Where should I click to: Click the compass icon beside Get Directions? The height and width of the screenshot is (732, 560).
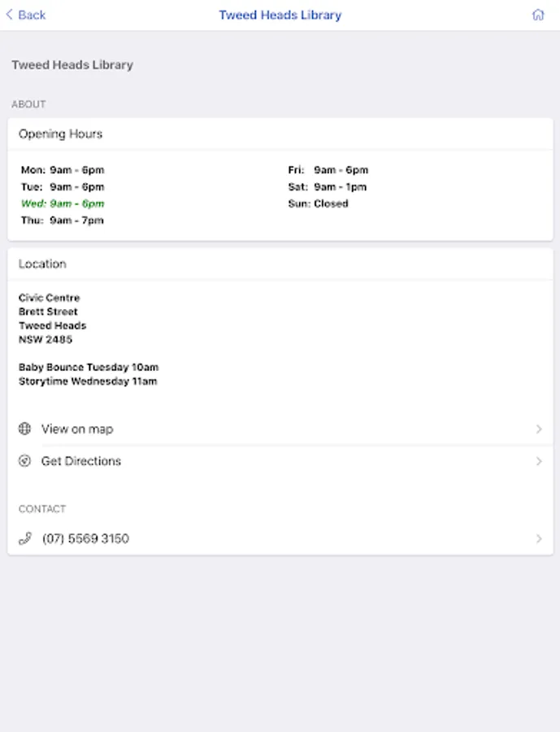point(24,461)
